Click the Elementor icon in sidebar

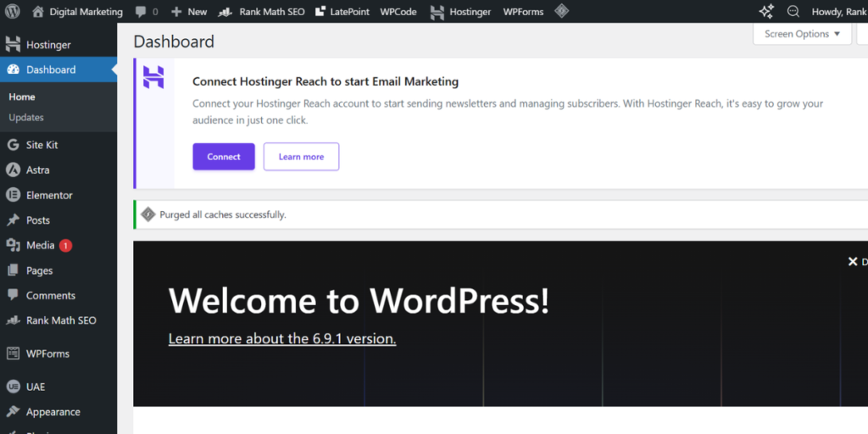point(13,195)
